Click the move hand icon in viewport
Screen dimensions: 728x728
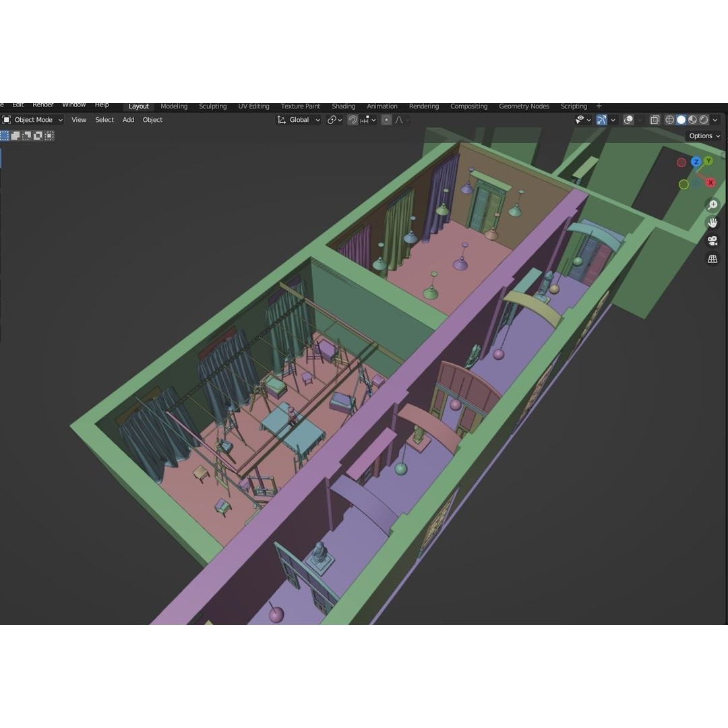click(712, 222)
